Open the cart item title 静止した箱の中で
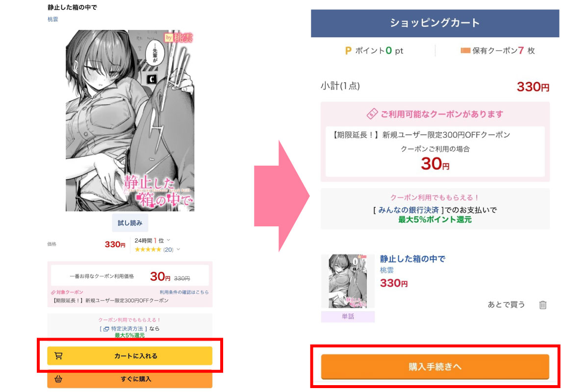564x392 pixels. coord(412,259)
